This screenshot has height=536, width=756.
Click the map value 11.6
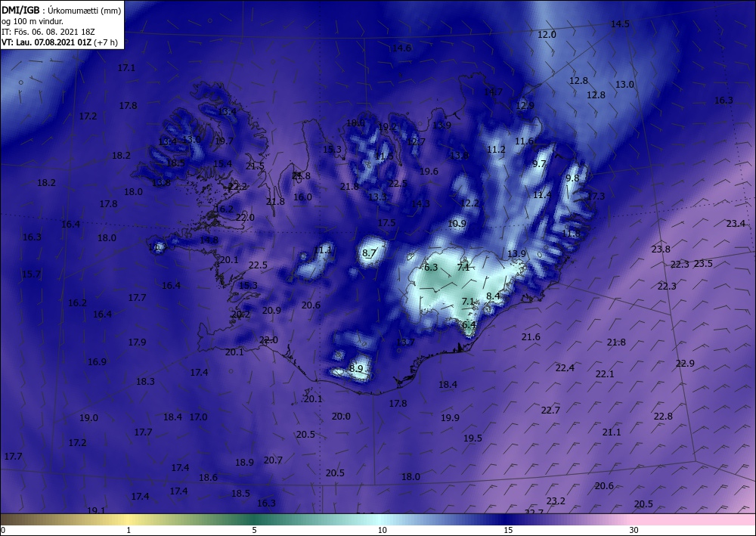524,141
